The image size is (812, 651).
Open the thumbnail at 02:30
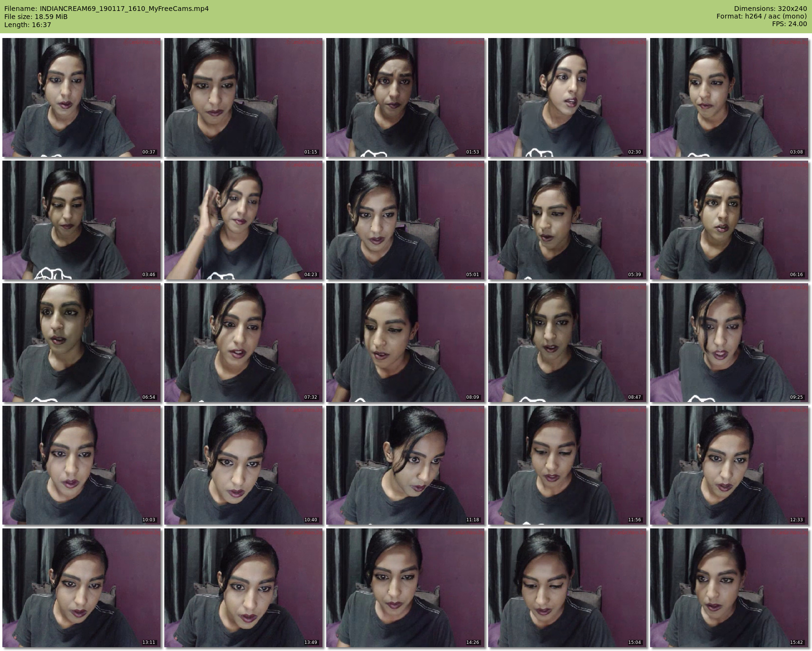pos(567,97)
